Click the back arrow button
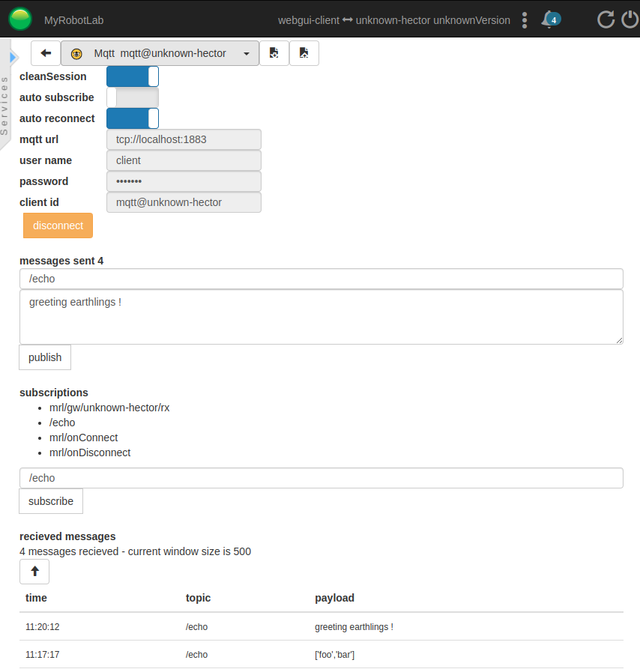Screen dimensions: 640x672 click(x=46, y=53)
